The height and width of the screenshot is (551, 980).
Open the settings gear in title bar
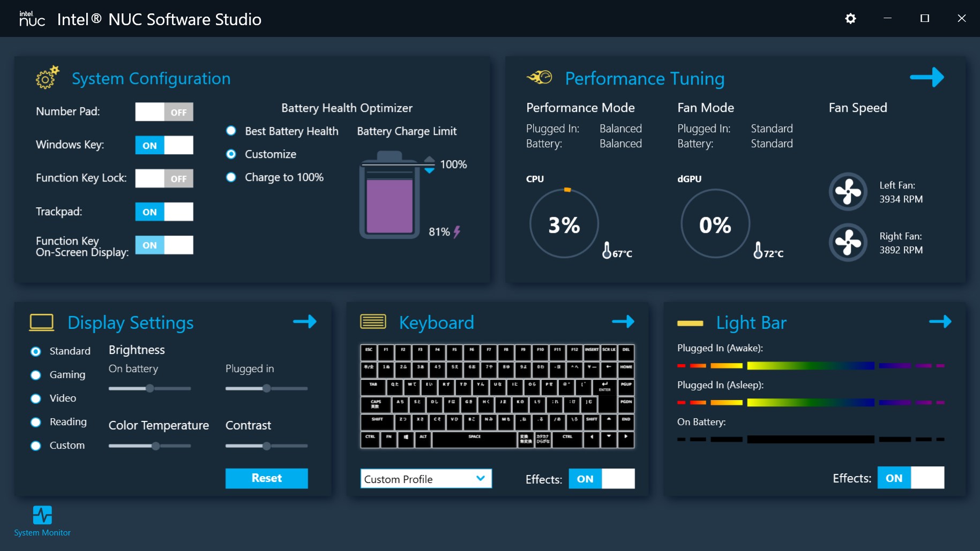(x=850, y=19)
